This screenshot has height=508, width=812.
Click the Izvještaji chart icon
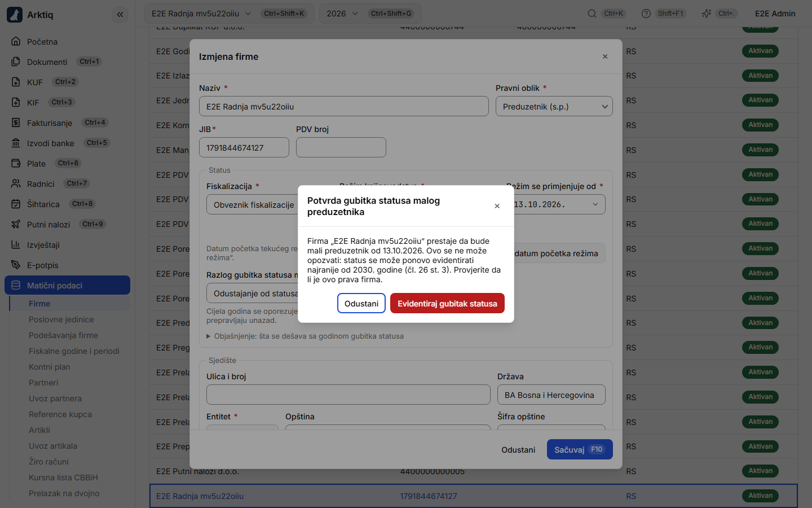click(x=16, y=245)
